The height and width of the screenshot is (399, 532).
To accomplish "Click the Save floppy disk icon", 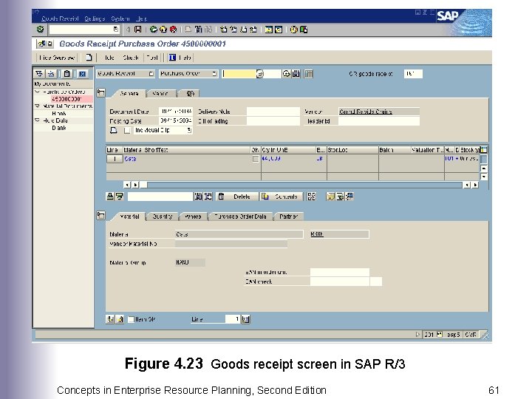I will 137,30.
